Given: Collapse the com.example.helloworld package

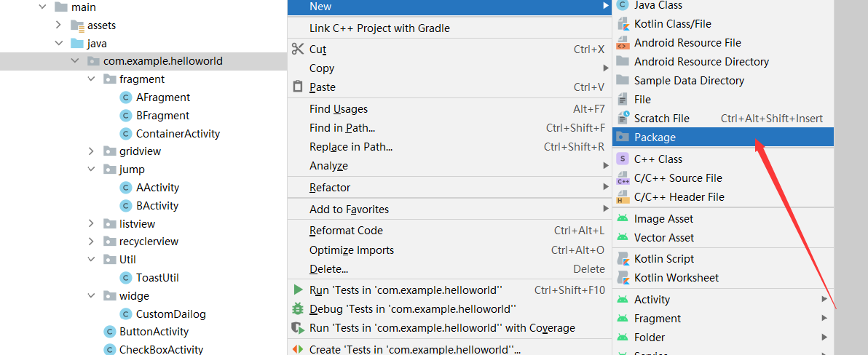Looking at the screenshot, I should (x=75, y=61).
